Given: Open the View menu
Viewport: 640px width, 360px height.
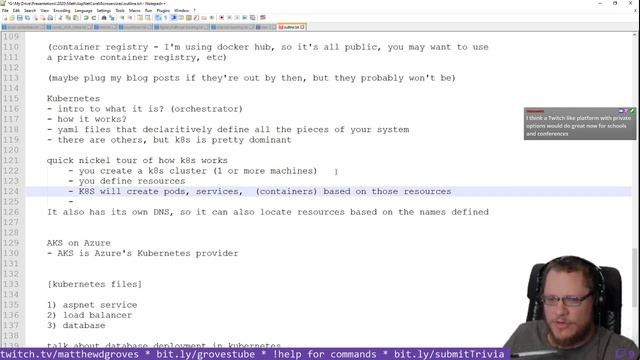Looking at the screenshot, I should (x=44, y=10).
